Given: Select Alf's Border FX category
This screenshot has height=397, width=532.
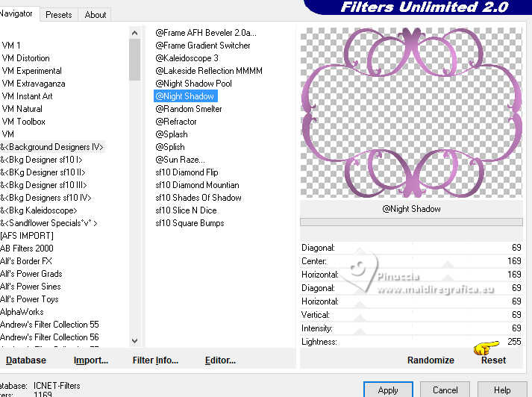Looking at the screenshot, I should click(x=26, y=261).
